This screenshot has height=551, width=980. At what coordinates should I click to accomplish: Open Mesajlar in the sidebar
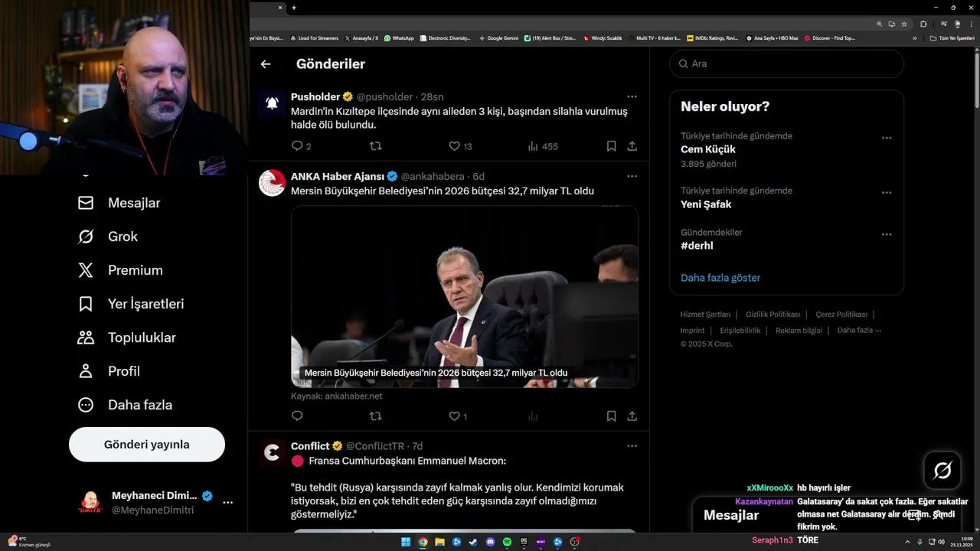click(x=119, y=203)
